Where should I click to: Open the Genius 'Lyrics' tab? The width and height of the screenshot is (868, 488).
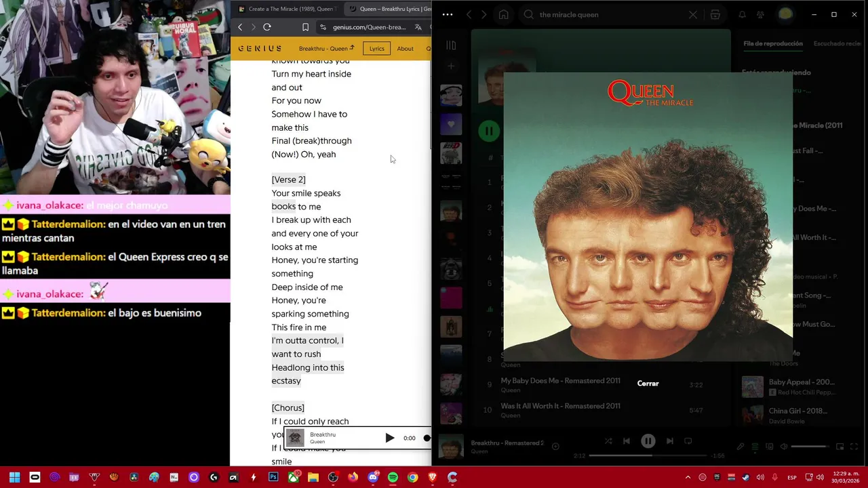point(376,48)
